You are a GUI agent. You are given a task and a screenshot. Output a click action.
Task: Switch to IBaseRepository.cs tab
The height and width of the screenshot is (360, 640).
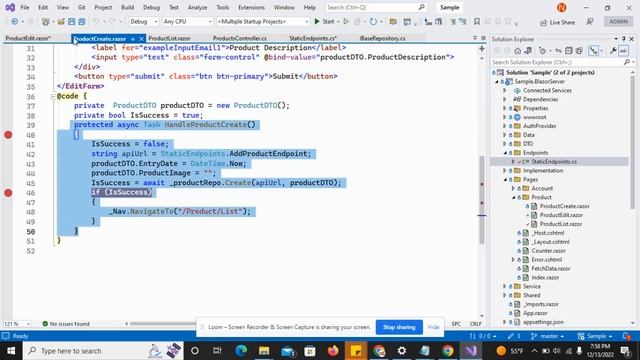[x=382, y=38]
